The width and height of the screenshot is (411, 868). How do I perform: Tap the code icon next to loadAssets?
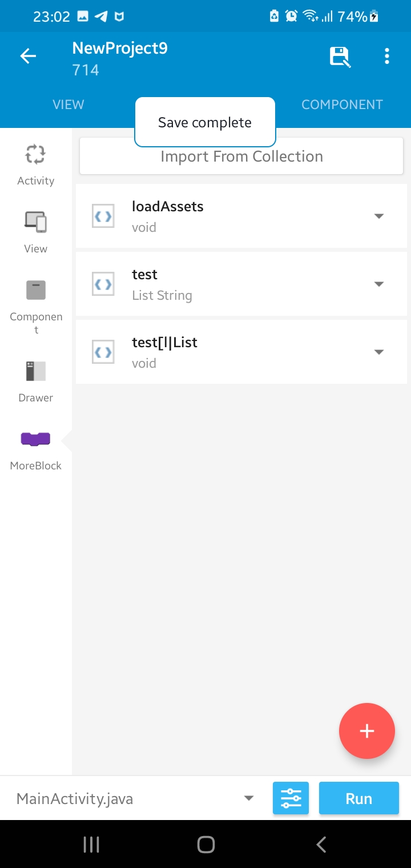click(x=103, y=216)
